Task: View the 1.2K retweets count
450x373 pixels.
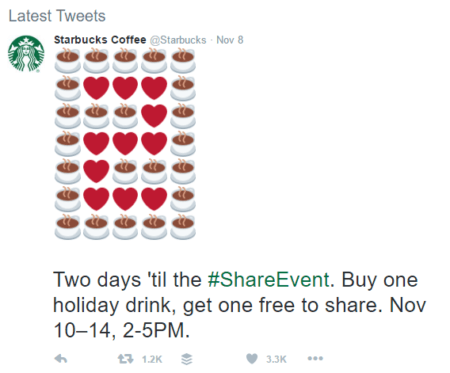Action: (152, 359)
